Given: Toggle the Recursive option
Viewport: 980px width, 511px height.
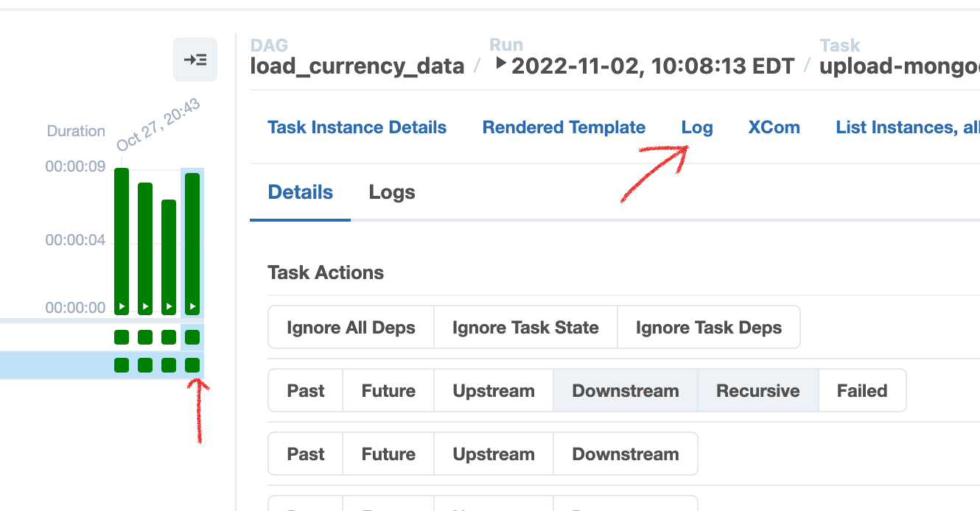Looking at the screenshot, I should [x=757, y=391].
